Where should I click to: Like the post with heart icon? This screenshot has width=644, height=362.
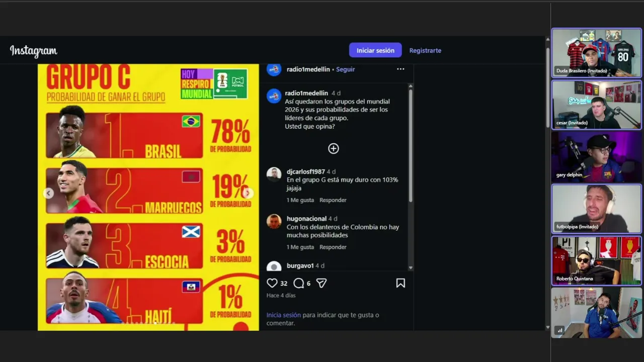pos(272,283)
